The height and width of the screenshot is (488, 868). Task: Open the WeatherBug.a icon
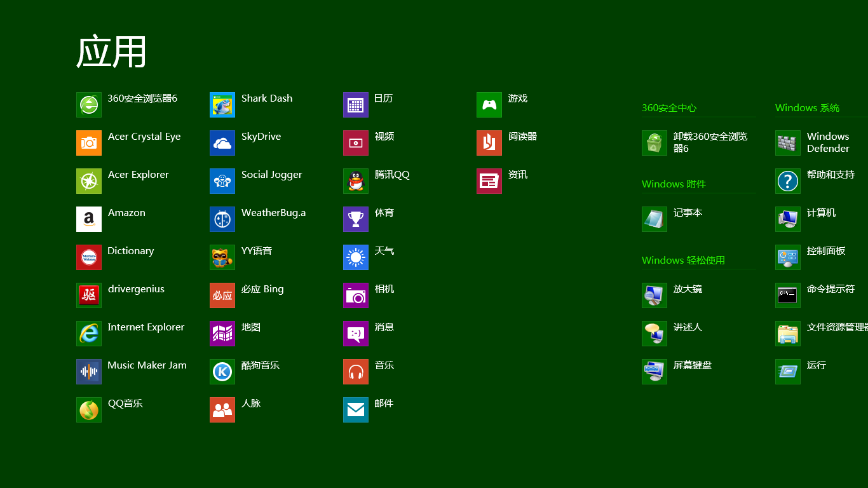click(x=222, y=219)
